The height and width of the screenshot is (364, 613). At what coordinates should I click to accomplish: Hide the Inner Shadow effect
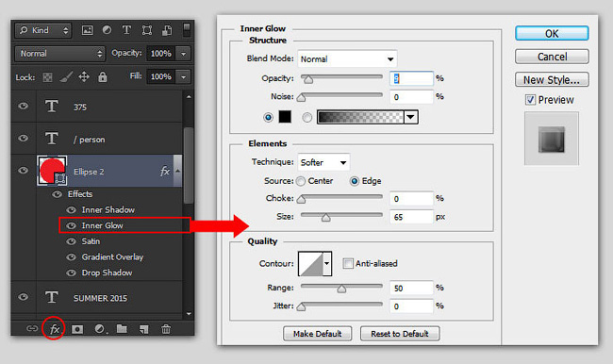click(x=71, y=210)
